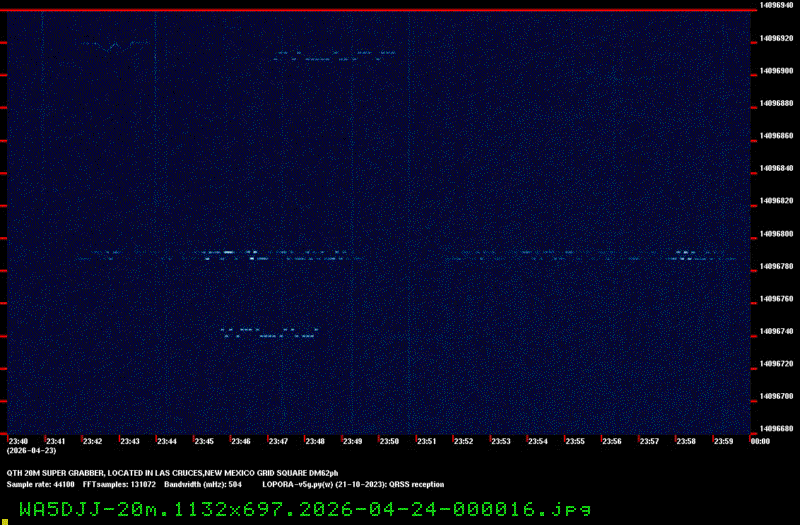Click the bright signal near 14096790 at 23:46
The height and width of the screenshot is (525, 800).
(230, 253)
